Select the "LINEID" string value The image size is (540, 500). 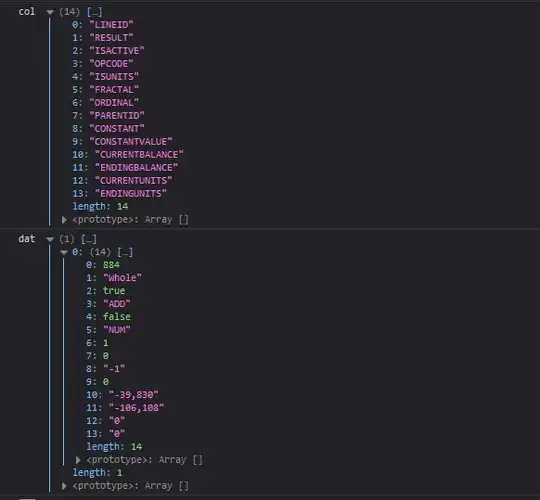(111, 25)
